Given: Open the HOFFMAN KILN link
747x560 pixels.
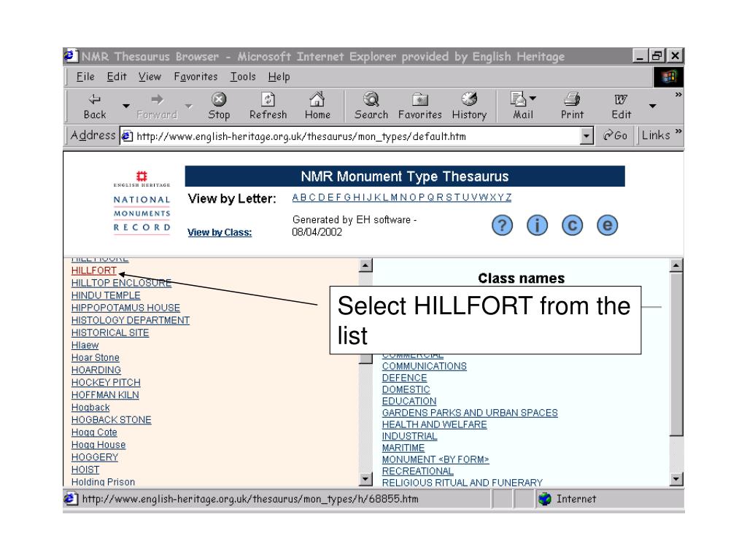Looking at the screenshot, I should pos(105,394).
